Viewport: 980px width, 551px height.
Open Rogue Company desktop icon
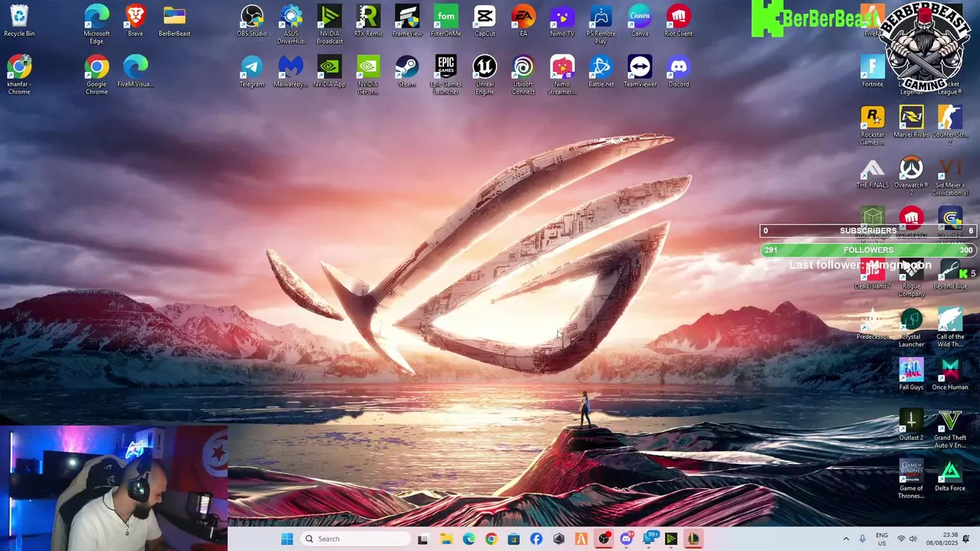[911, 277]
